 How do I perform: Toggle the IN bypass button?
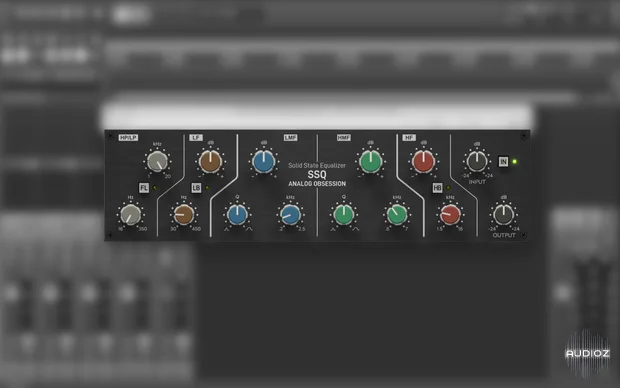pyautogui.click(x=503, y=161)
